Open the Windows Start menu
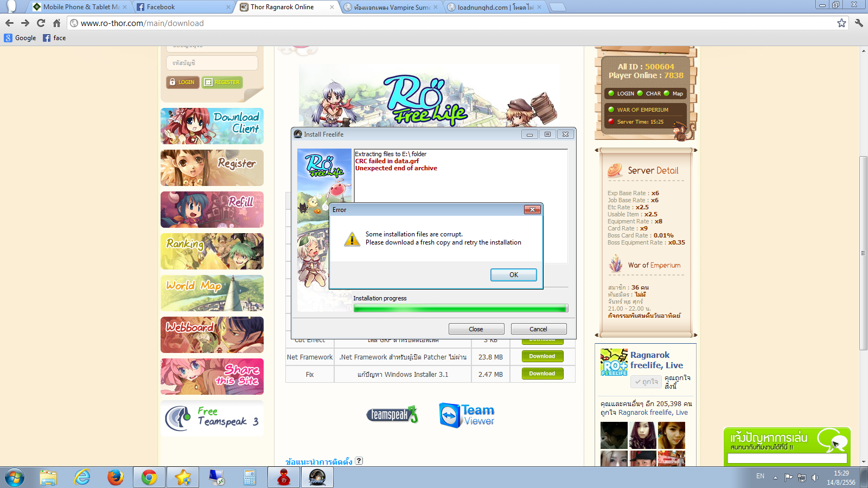The width and height of the screenshot is (868, 488). point(15,478)
